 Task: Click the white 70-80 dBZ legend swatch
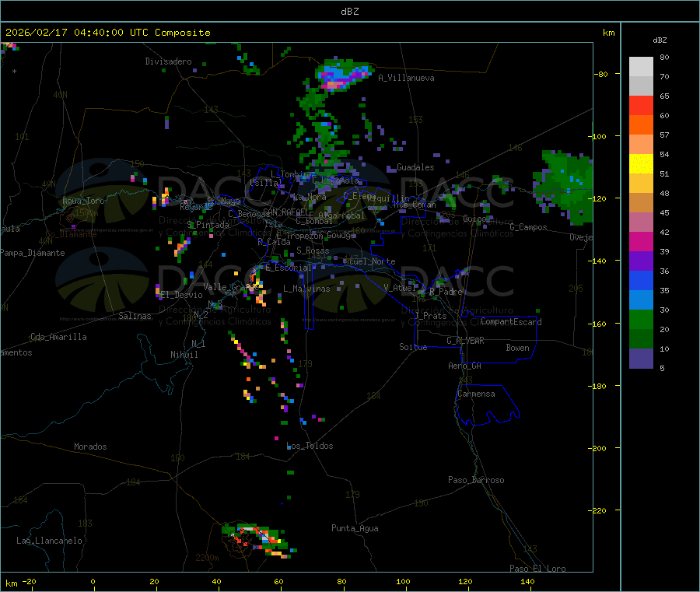click(641, 67)
